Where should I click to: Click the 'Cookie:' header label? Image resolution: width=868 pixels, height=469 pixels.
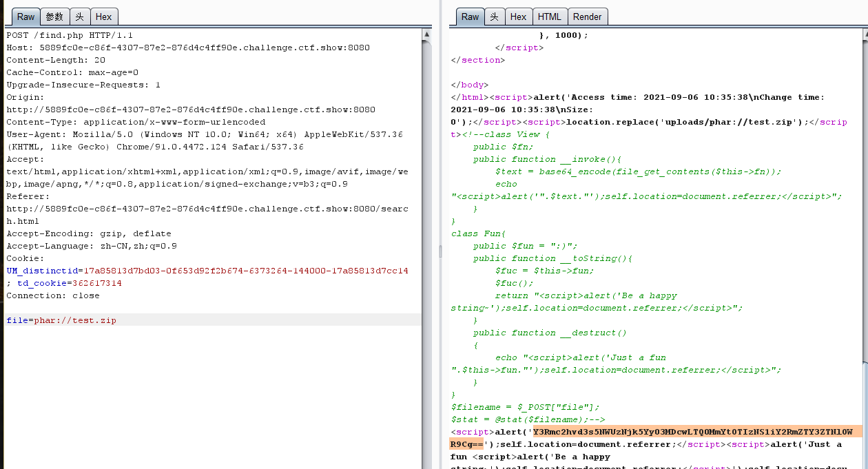coord(25,258)
